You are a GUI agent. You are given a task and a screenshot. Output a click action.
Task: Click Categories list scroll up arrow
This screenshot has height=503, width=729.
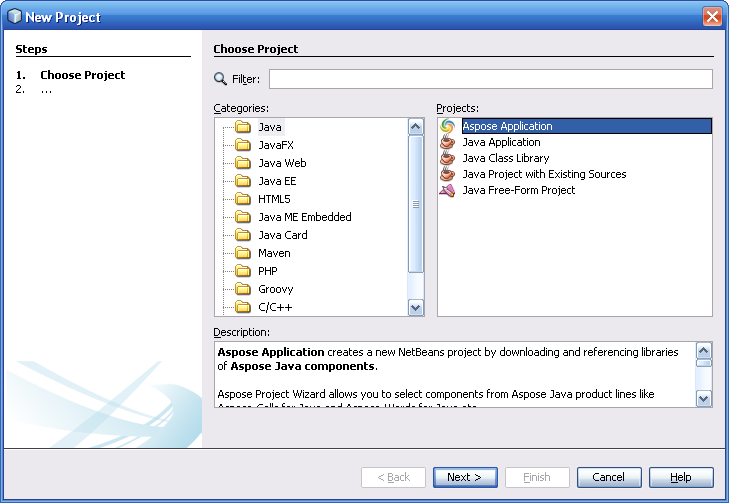pos(416,126)
